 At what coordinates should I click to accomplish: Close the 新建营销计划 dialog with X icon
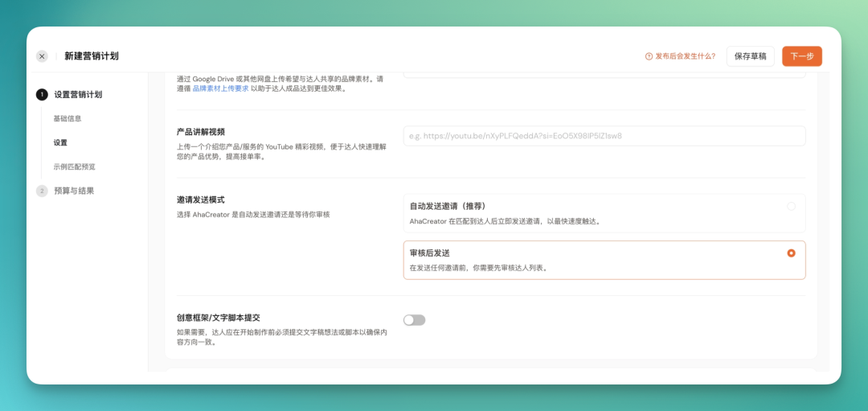coord(42,56)
